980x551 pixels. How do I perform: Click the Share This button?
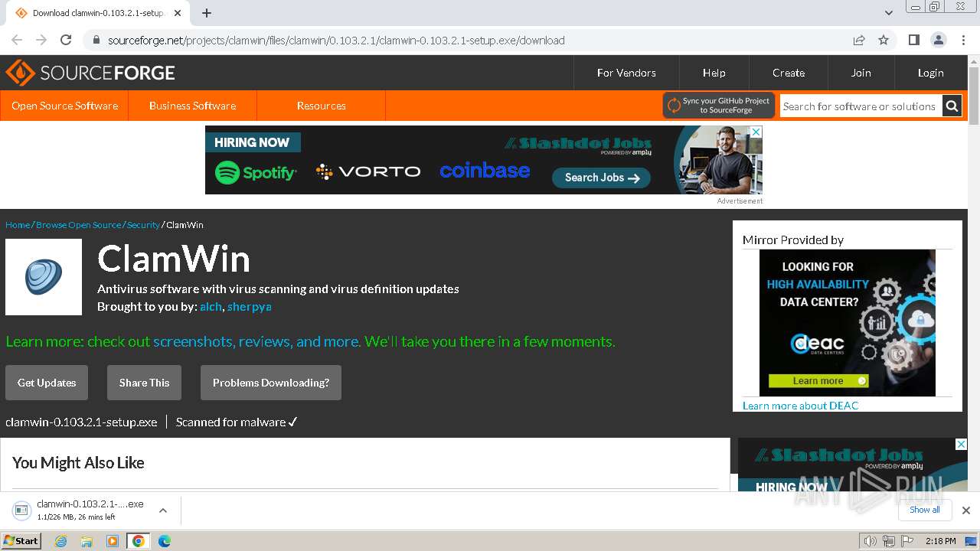point(144,383)
